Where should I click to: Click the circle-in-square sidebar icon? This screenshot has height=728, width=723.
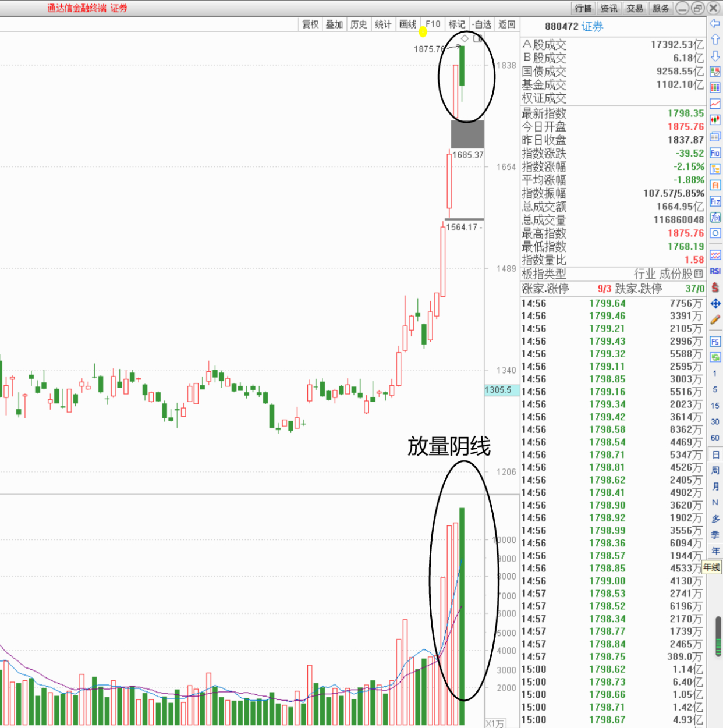point(715,233)
